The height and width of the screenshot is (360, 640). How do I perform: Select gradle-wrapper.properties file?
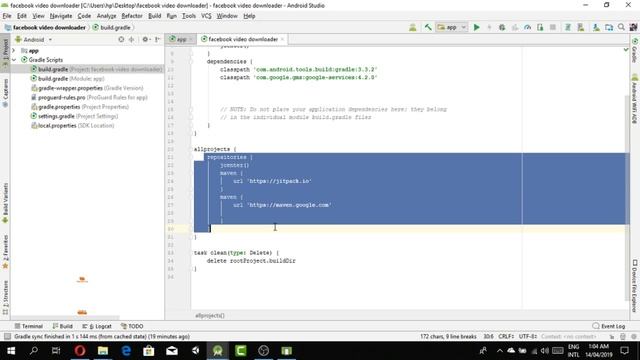(87, 88)
